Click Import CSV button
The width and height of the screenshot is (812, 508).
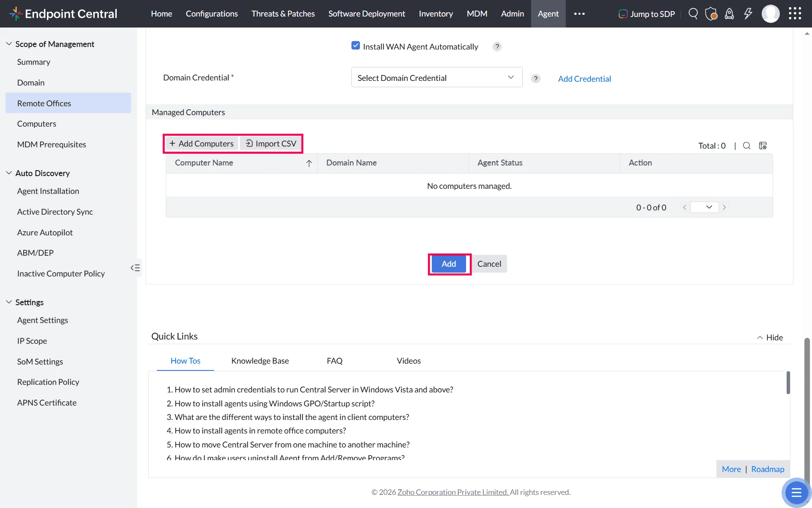click(x=271, y=144)
